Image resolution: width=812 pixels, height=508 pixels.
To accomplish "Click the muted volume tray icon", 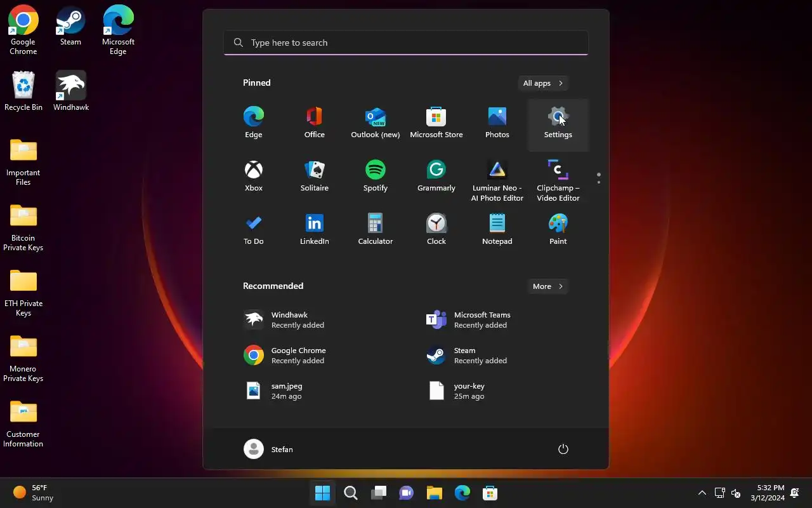I will (x=737, y=493).
